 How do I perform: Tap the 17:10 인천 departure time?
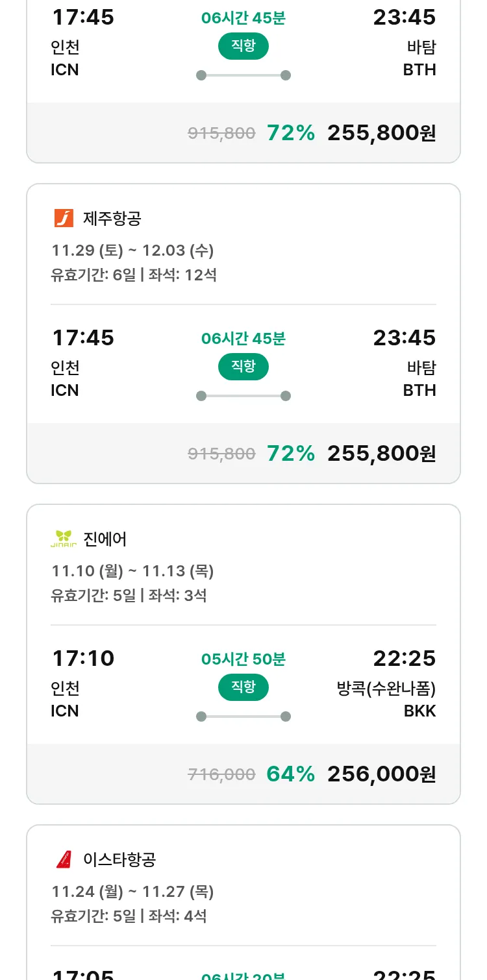point(83,658)
